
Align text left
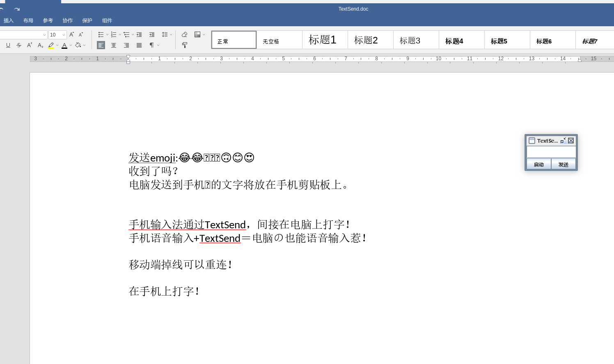[x=101, y=45]
